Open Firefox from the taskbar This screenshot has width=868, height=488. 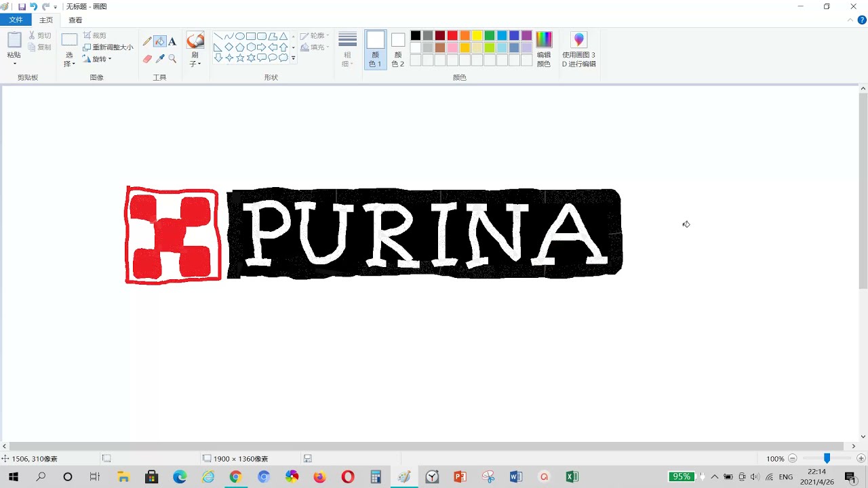click(319, 477)
